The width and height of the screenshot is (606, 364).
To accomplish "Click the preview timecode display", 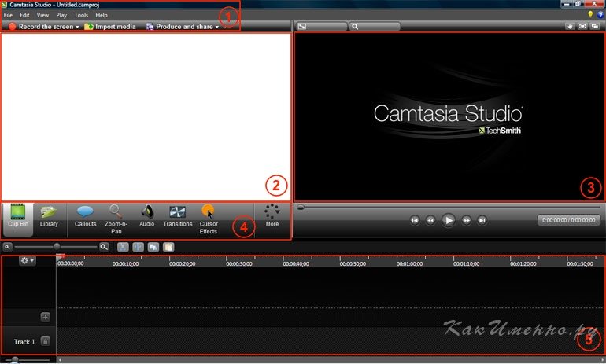I will pos(568,220).
